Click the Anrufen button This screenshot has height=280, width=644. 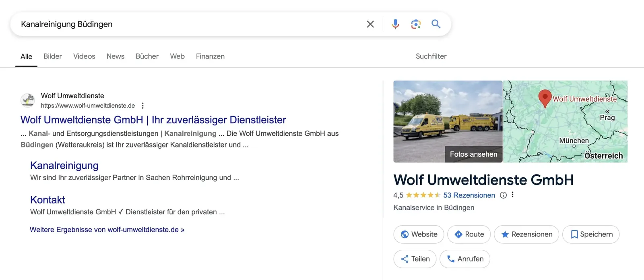(x=465, y=259)
